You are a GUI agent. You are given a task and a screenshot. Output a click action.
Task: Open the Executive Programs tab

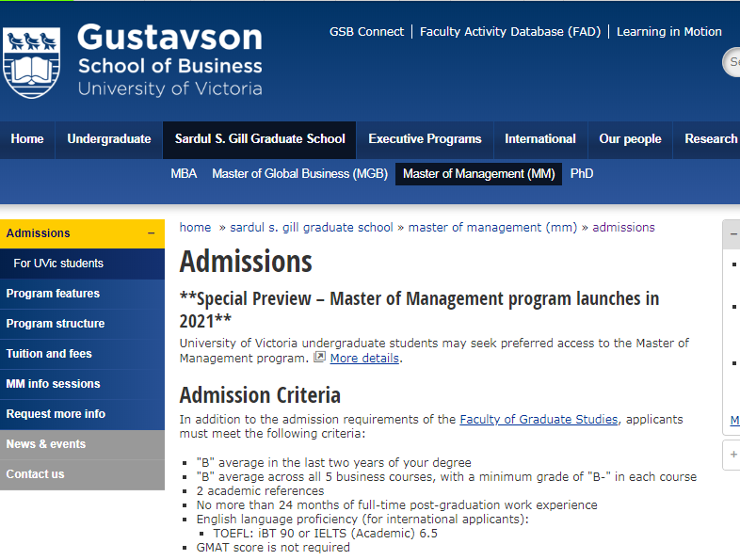coord(425,139)
